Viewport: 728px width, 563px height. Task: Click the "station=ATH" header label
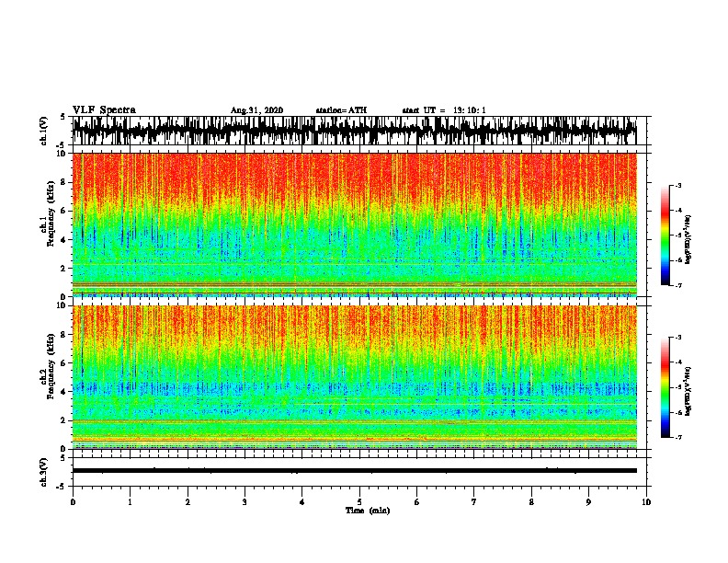click(x=341, y=110)
